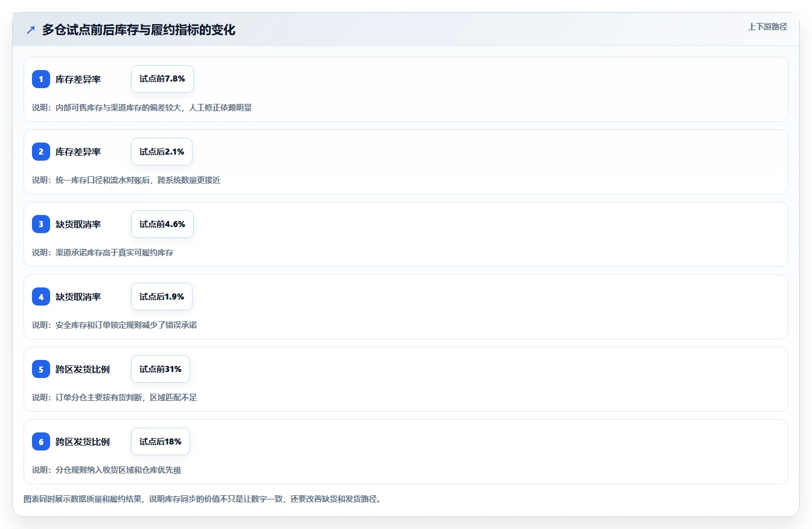Click the 库存差异率 label in row 2
This screenshot has width=812, height=529.
pos(78,152)
